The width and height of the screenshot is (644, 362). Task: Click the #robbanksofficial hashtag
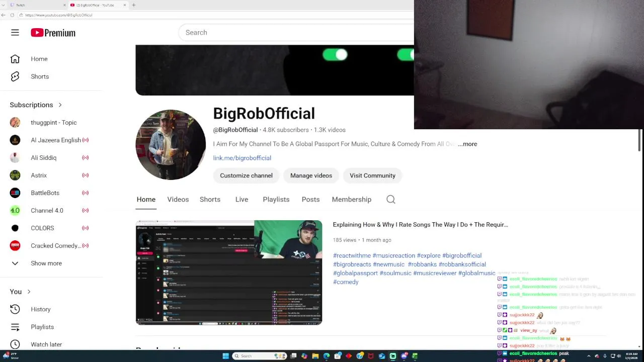[x=462, y=264]
